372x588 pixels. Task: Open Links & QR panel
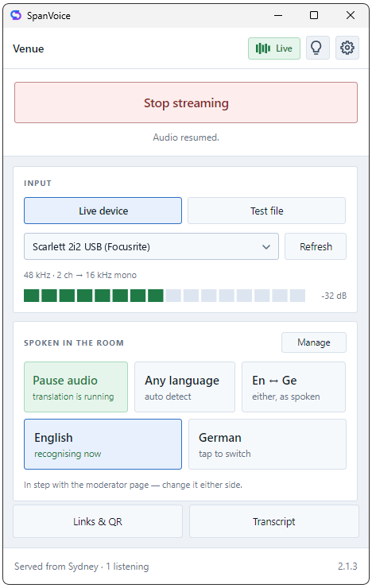coord(98,521)
